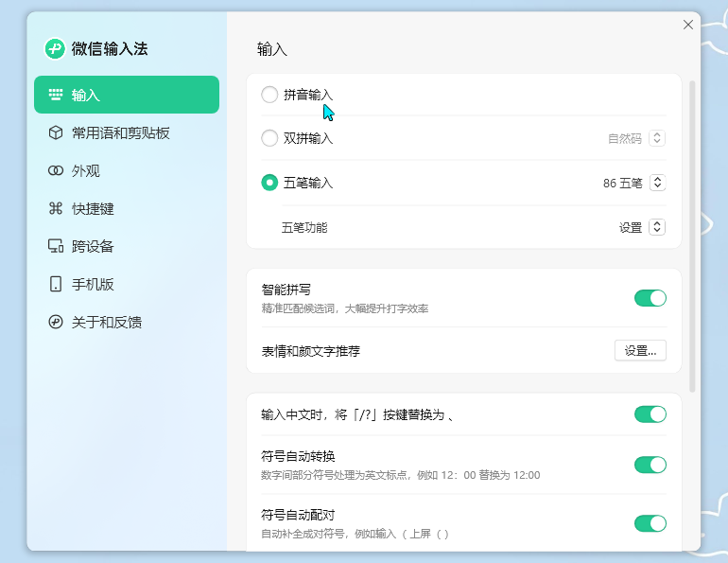Image resolution: width=728 pixels, height=563 pixels.
Task: Click the command symbol icon beside 快捷键
Action: (x=56, y=208)
